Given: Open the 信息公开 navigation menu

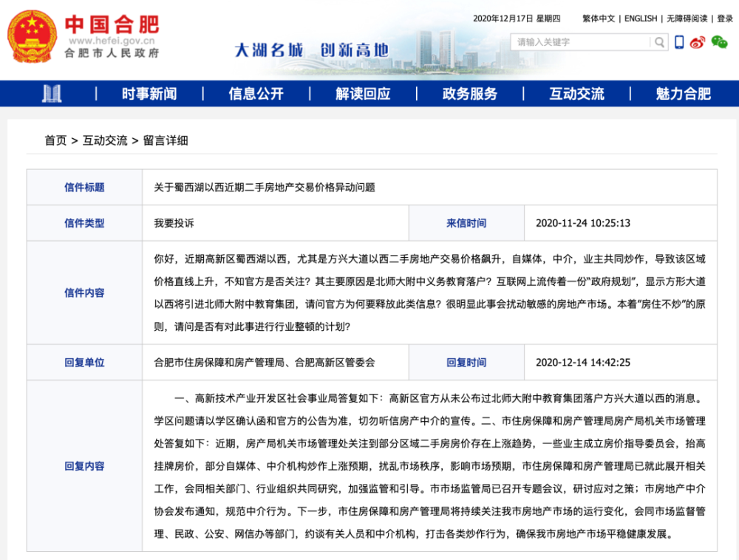Looking at the screenshot, I should point(256,94).
